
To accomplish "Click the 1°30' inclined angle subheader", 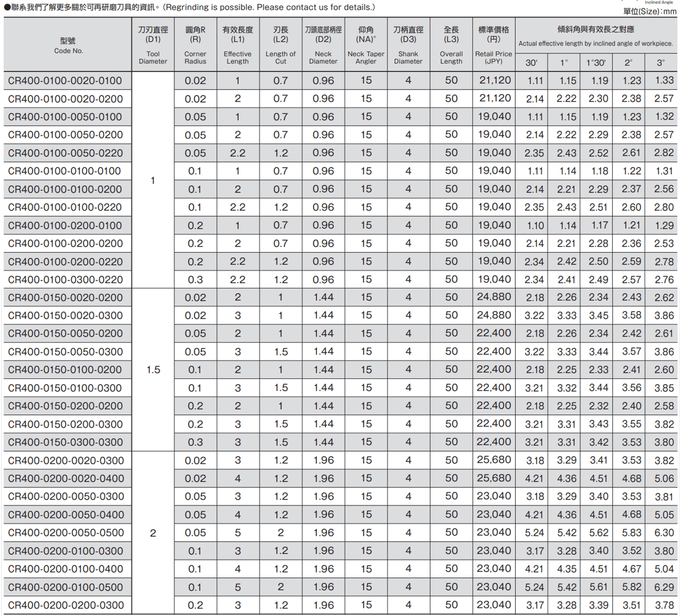I will pos(596,63).
